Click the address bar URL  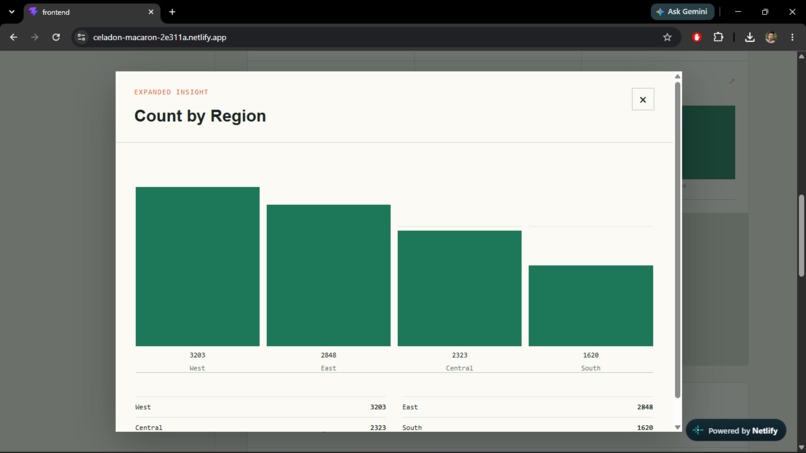pyautogui.click(x=159, y=37)
